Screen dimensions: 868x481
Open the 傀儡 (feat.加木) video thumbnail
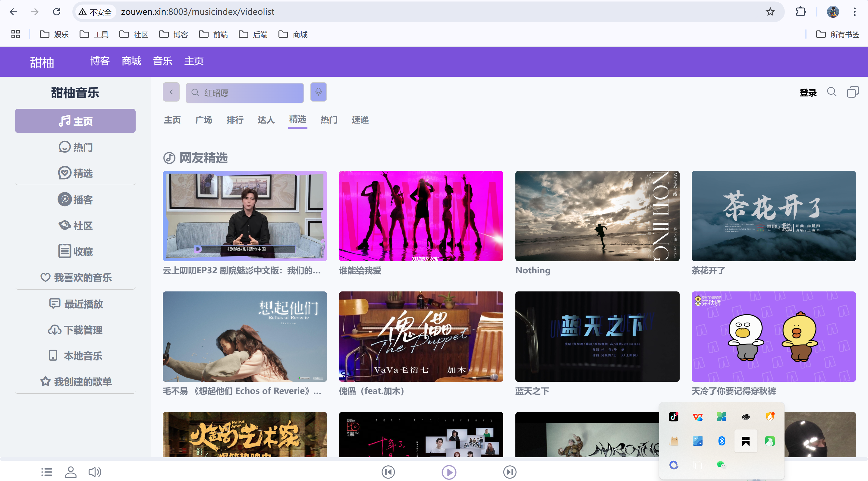(x=421, y=337)
